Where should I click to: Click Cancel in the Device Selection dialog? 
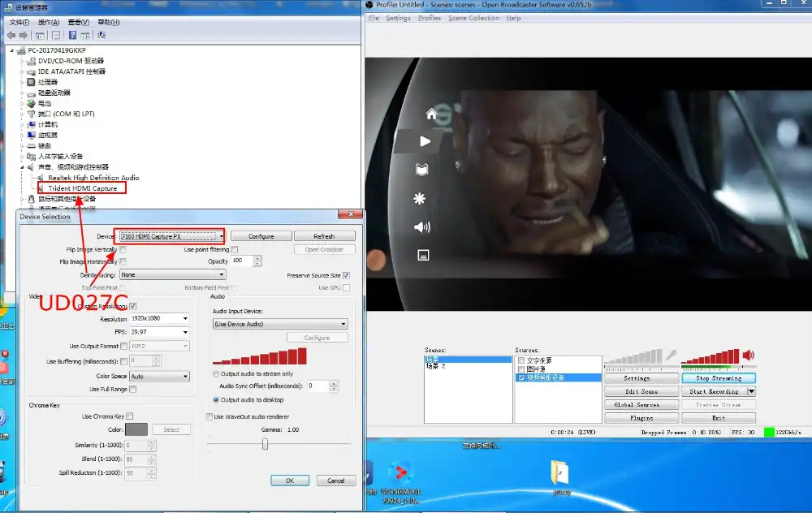pos(336,481)
